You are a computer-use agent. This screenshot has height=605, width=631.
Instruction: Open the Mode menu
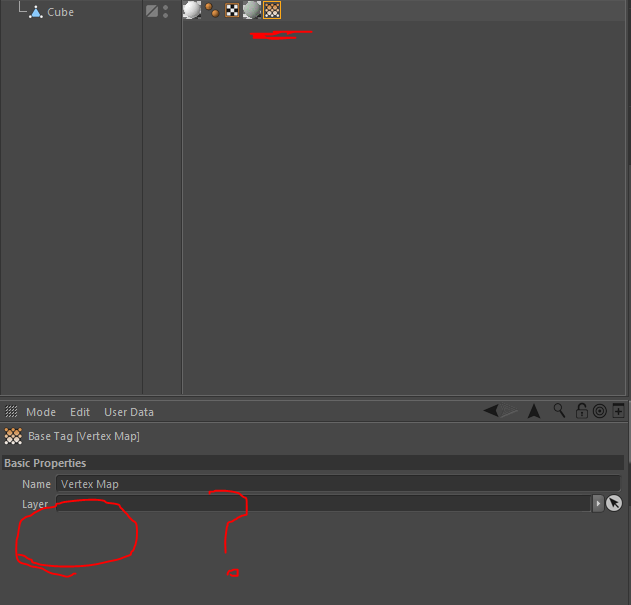(x=41, y=412)
